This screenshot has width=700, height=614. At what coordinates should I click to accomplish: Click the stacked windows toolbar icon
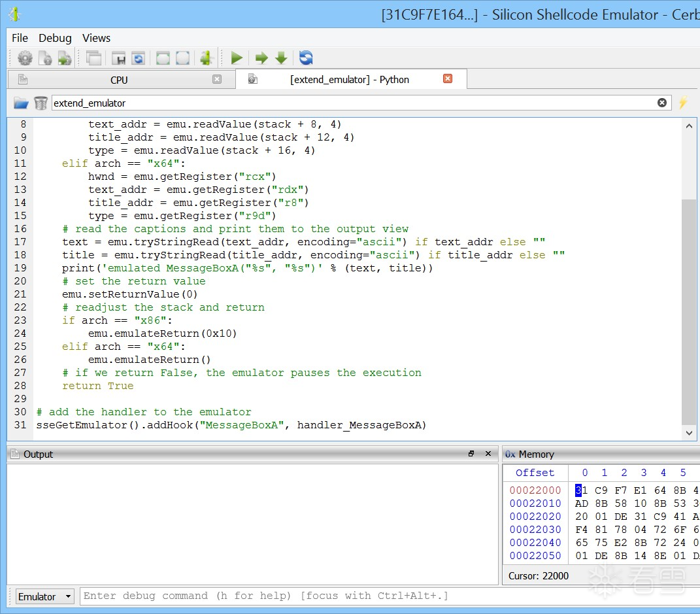pyautogui.click(x=93, y=58)
